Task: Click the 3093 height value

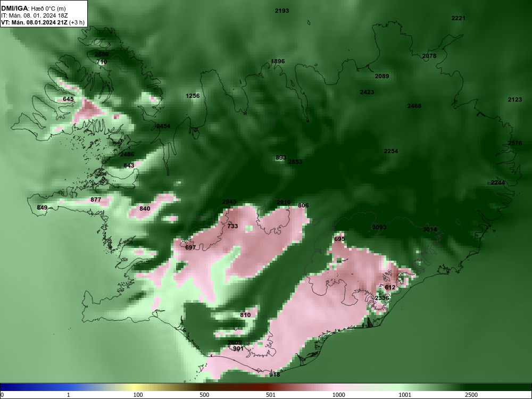Action: [x=379, y=227]
